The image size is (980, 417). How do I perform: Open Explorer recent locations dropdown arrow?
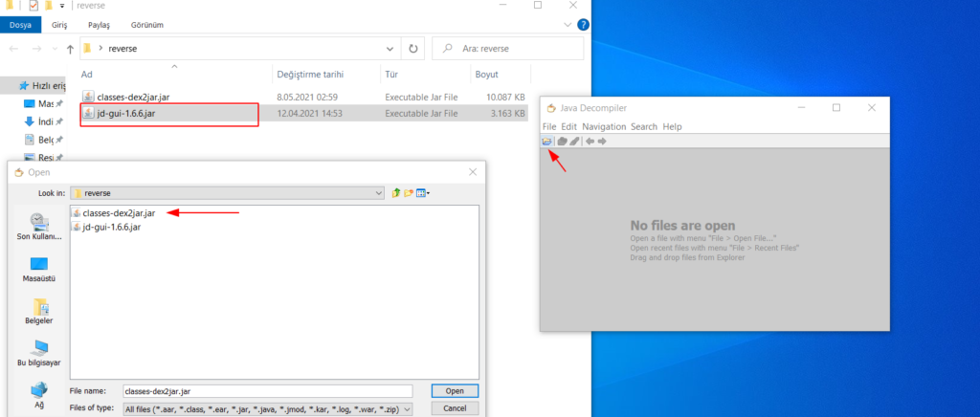pos(55,49)
